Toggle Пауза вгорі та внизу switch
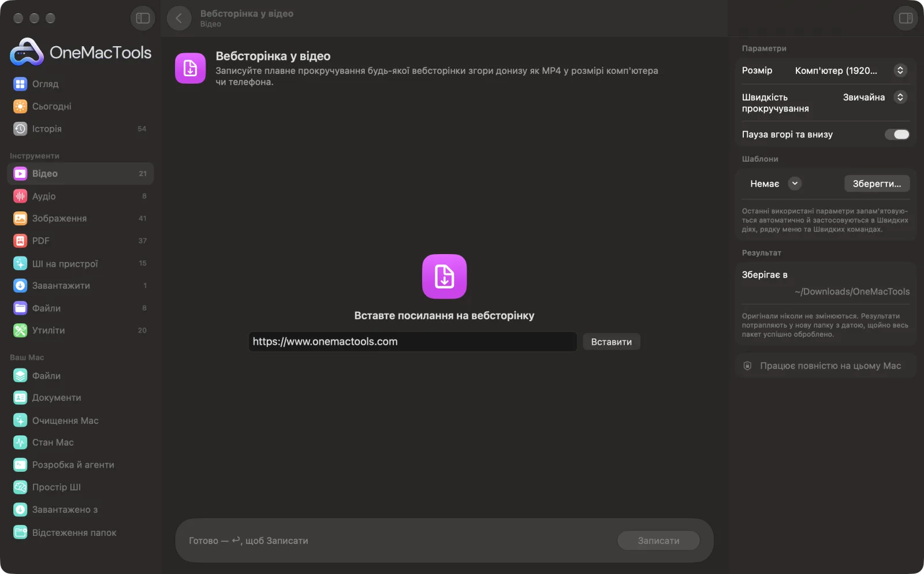This screenshot has width=924, height=574. 897,135
